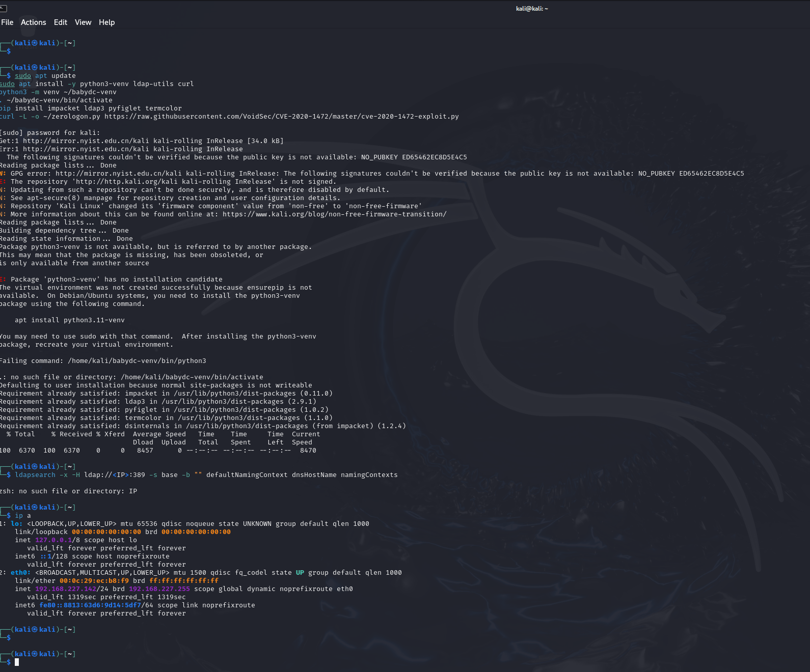Click the kali@kali window title text

point(532,9)
